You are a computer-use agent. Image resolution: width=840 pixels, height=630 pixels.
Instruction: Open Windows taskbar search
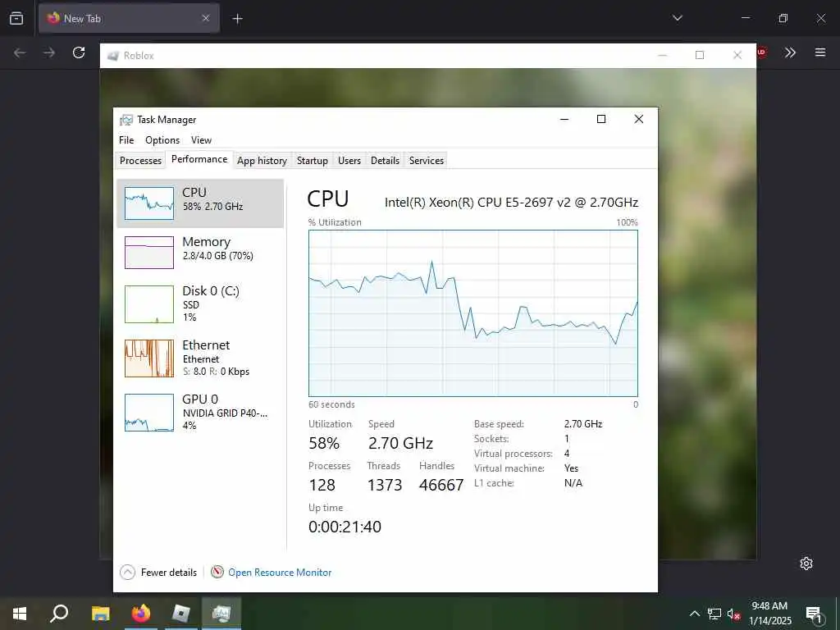pos(59,614)
